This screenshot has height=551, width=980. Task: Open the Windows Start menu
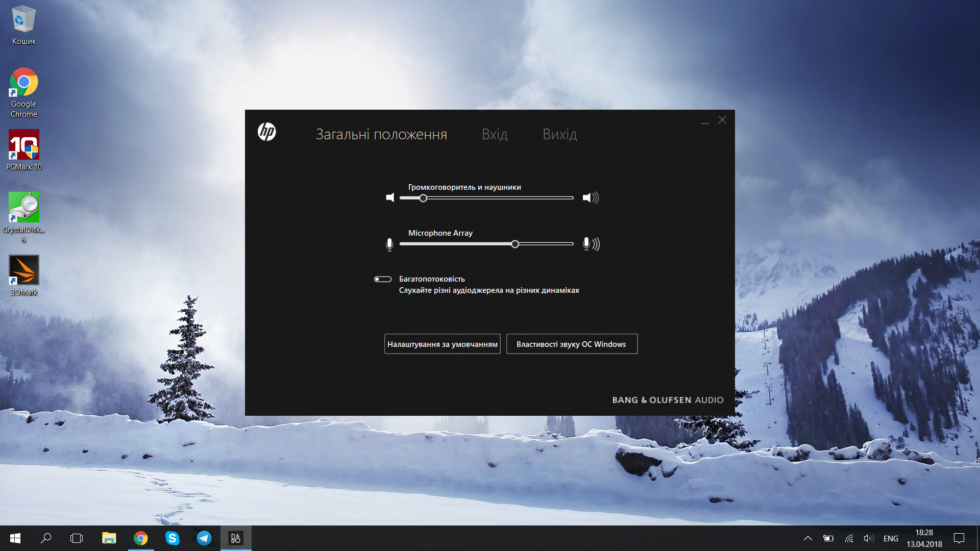click(15, 538)
